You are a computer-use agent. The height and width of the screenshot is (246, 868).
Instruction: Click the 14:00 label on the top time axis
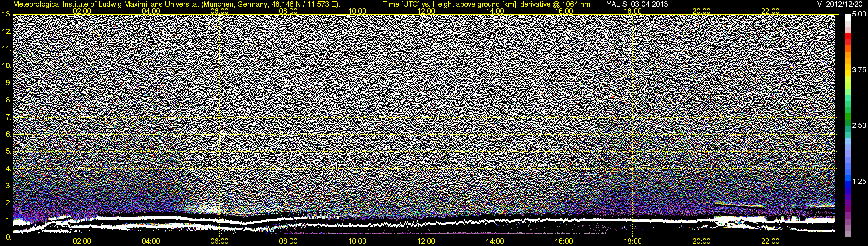point(495,11)
